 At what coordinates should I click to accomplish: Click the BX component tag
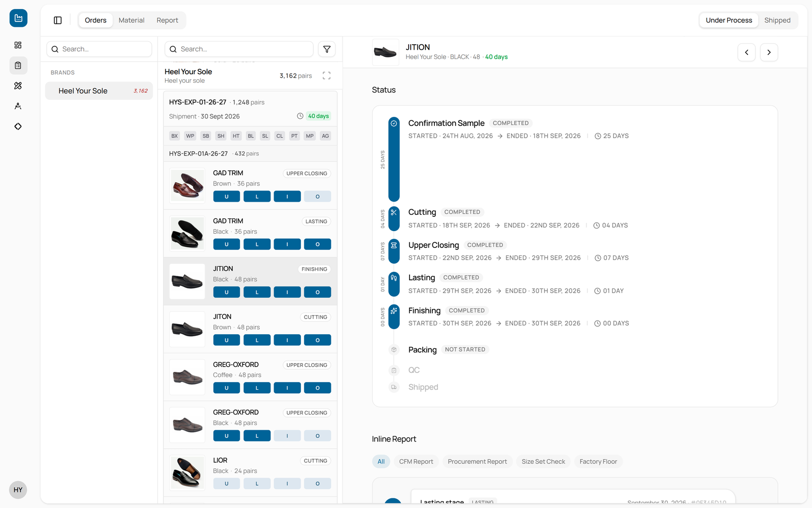pos(175,136)
